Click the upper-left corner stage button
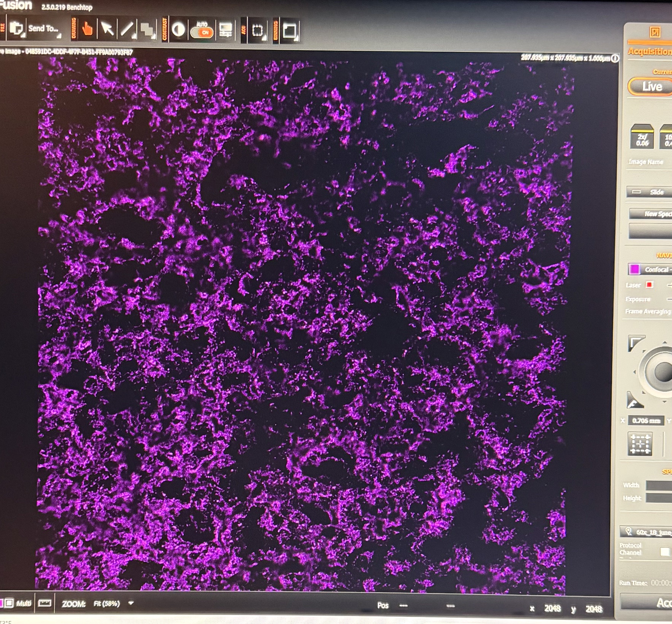The height and width of the screenshot is (624, 672). 636,343
